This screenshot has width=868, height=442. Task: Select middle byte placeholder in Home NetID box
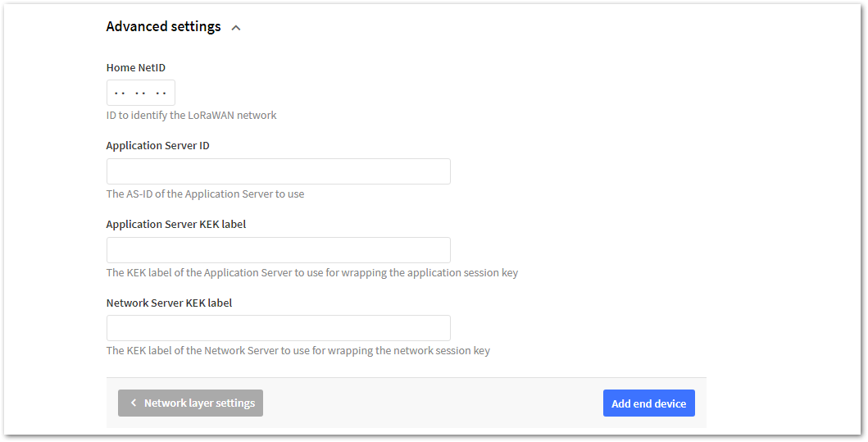click(141, 93)
